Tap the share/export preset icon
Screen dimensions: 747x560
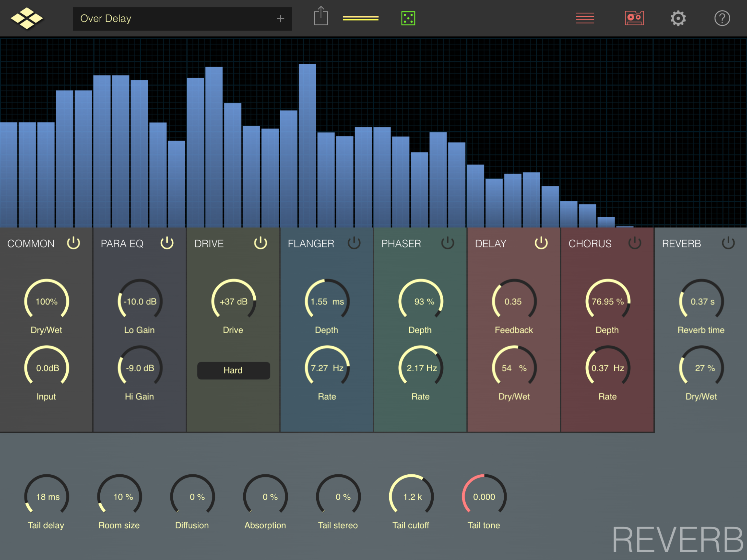click(x=320, y=17)
